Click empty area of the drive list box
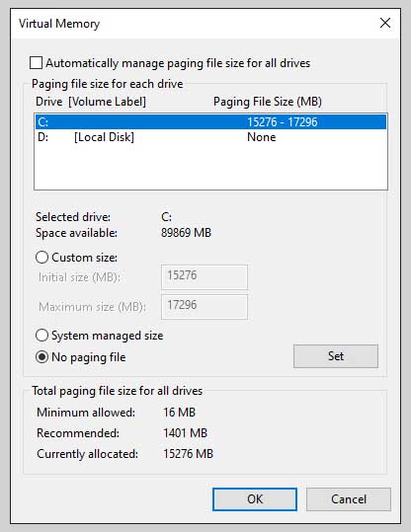 pyautogui.click(x=210, y=167)
